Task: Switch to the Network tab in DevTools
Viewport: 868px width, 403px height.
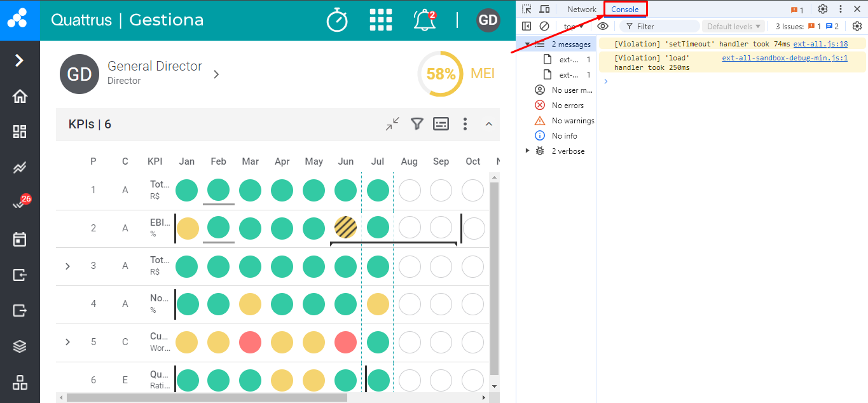Action: click(x=582, y=10)
